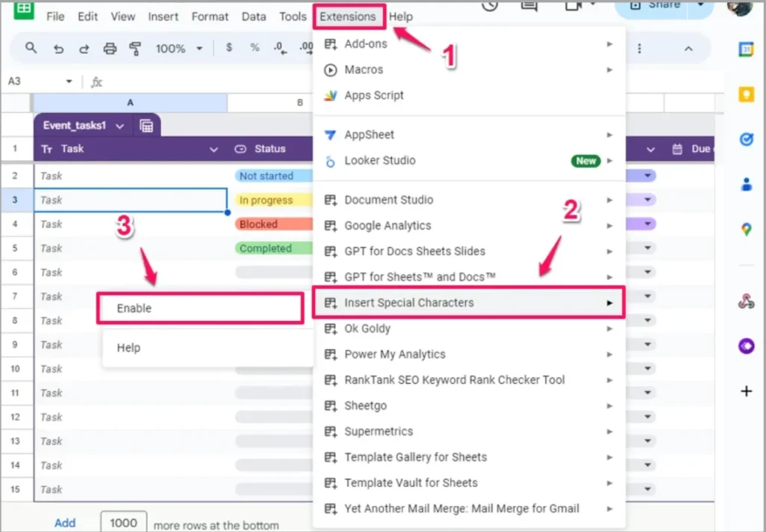
Task: Open the Data menu
Action: click(254, 16)
